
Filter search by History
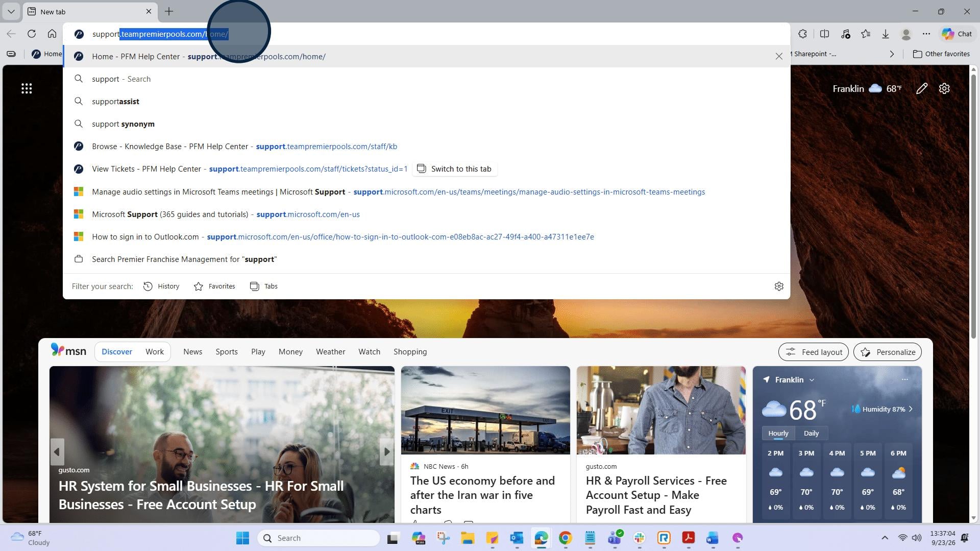point(161,286)
